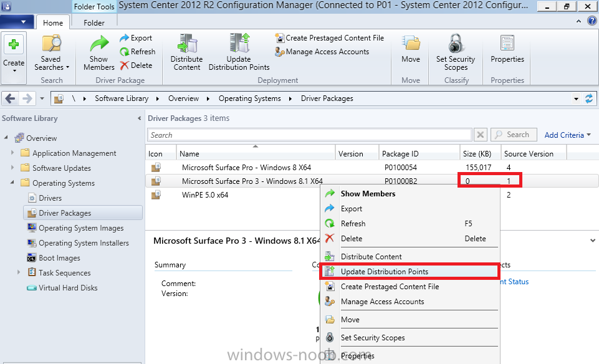The width and height of the screenshot is (599, 364).
Task: Open the navigation history dropdown arrow
Action: coord(42,98)
